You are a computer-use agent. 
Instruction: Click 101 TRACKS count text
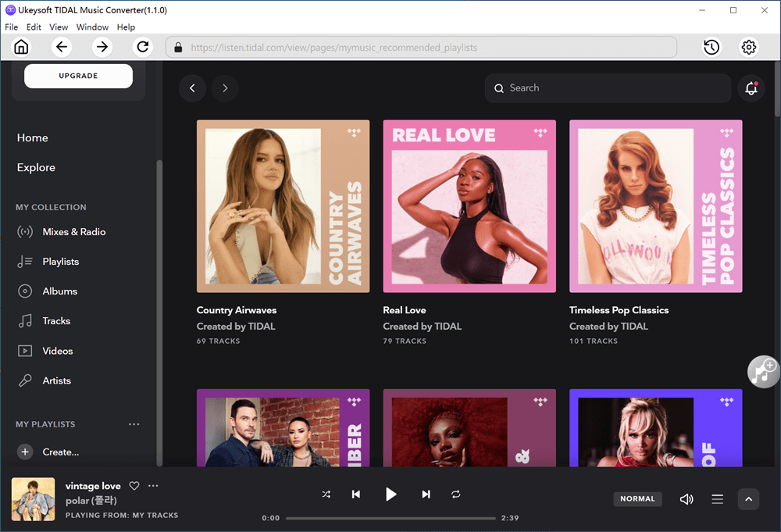tap(594, 341)
